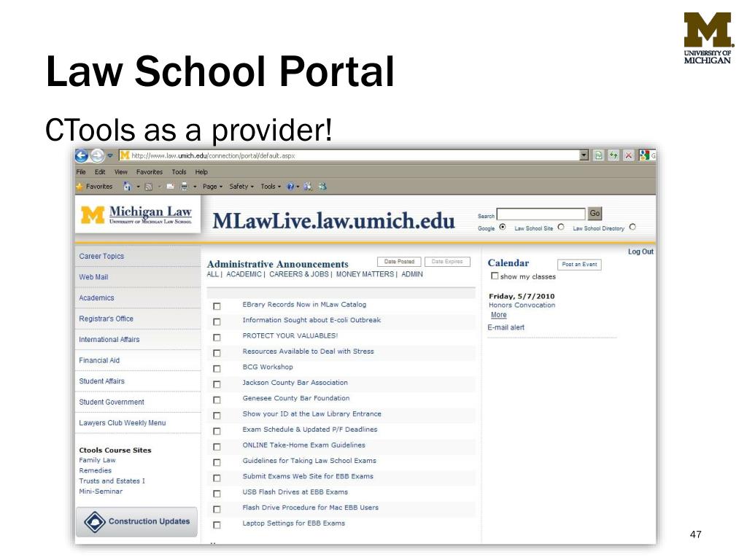747x560 pixels.
Task: Check box for Genesee County Bar Foundation
Action: click(x=217, y=400)
